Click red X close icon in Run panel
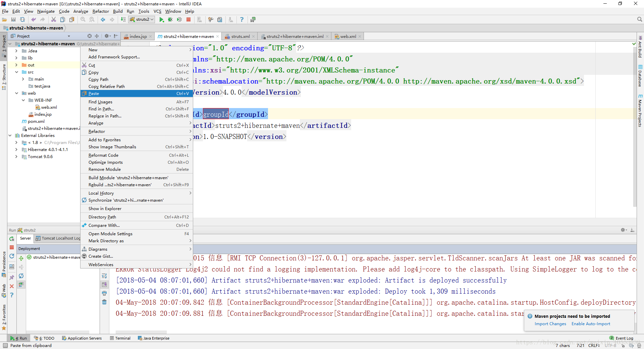This screenshot has height=349, width=644. pyautogui.click(x=12, y=286)
